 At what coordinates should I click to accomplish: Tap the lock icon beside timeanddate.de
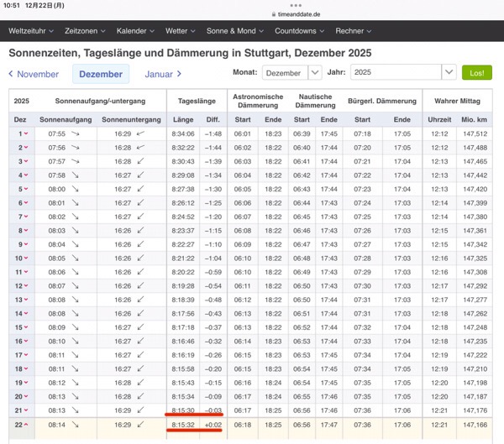[x=275, y=14]
